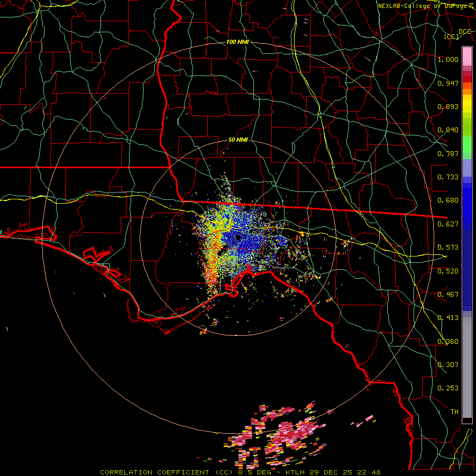Click the 0.947 value on the color scale
Viewport: 476px width, 476px height.
click(x=448, y=83)
